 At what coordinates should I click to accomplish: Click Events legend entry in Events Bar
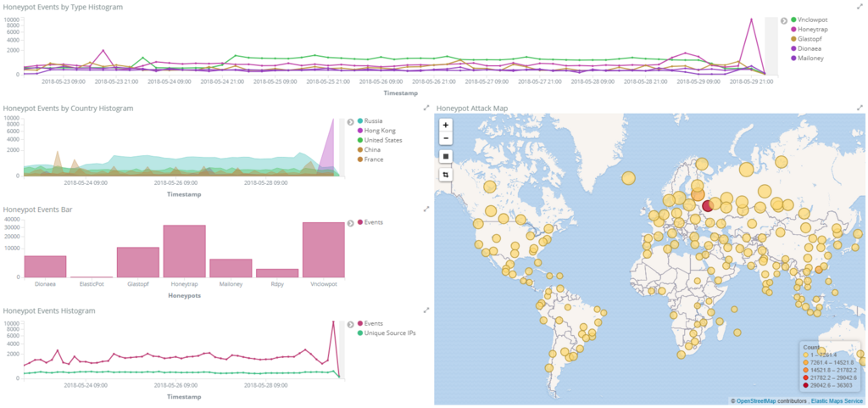pos(370,222)
